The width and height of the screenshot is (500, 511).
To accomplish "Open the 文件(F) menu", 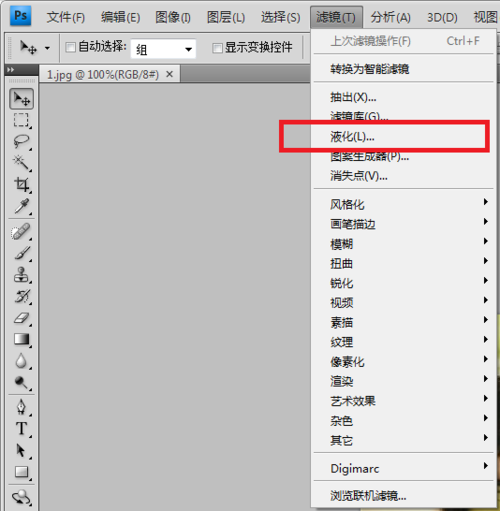I will pyautogui.click(x=66, y=17).
